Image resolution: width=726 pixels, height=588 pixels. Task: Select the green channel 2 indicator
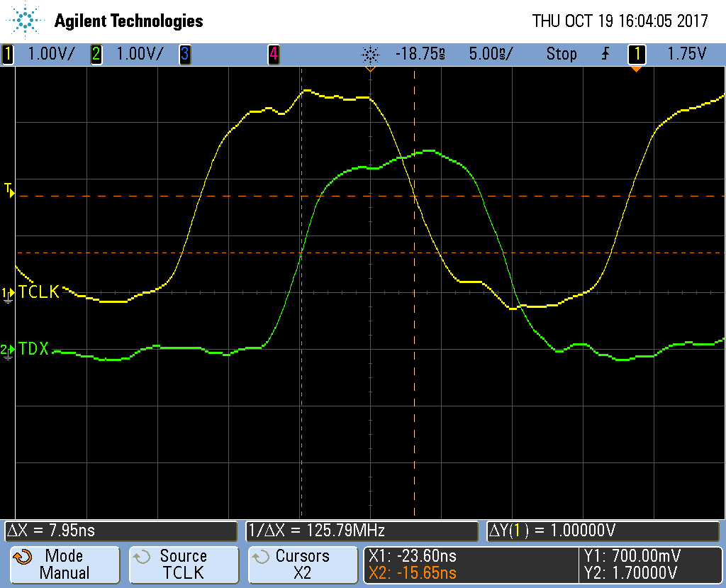click(96, 54)
